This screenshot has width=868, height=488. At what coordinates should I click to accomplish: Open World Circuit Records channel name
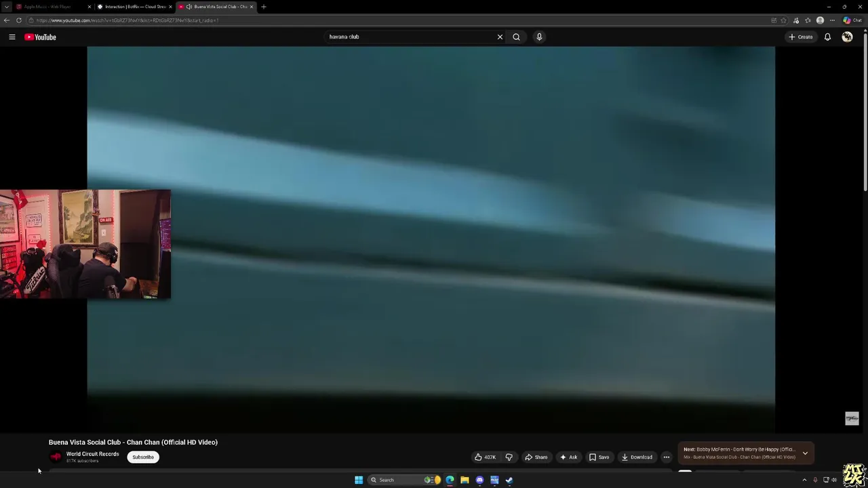(93, 454)
